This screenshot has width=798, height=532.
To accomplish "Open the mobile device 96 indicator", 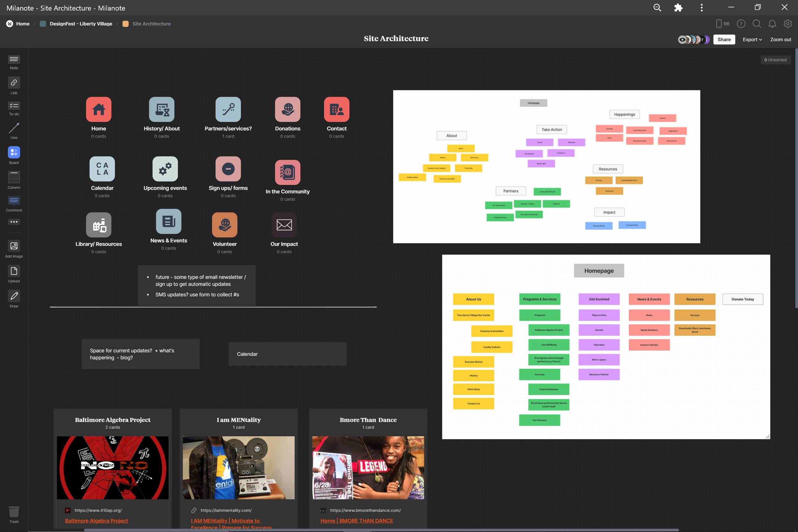I will click(723, 24).
